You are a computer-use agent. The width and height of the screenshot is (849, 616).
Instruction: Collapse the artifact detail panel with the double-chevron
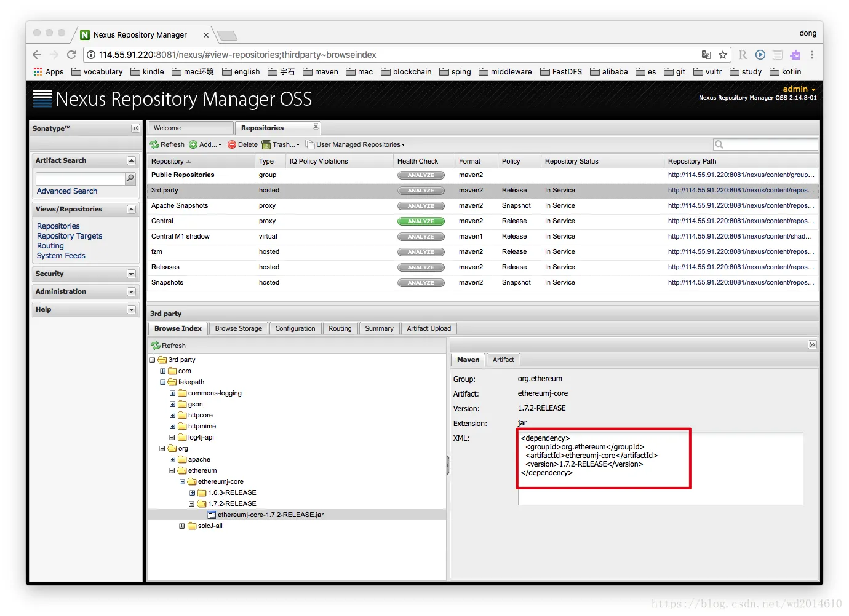click(812, 345)
